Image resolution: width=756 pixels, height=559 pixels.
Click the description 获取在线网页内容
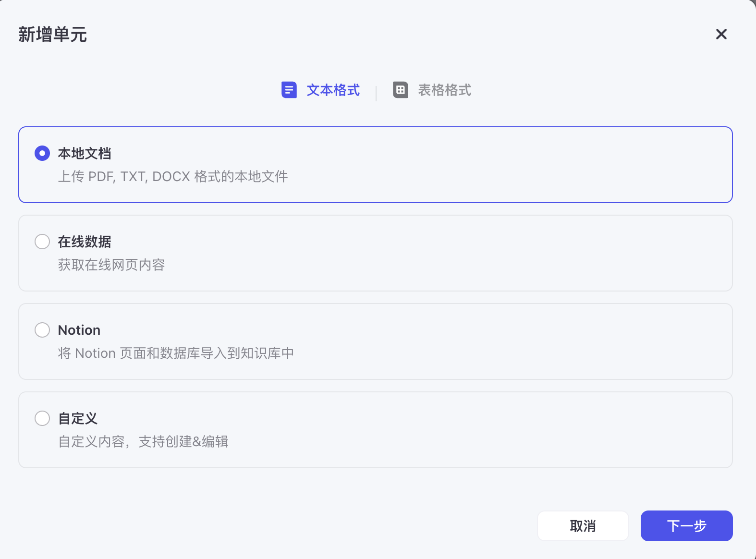[x=111, y=265]
